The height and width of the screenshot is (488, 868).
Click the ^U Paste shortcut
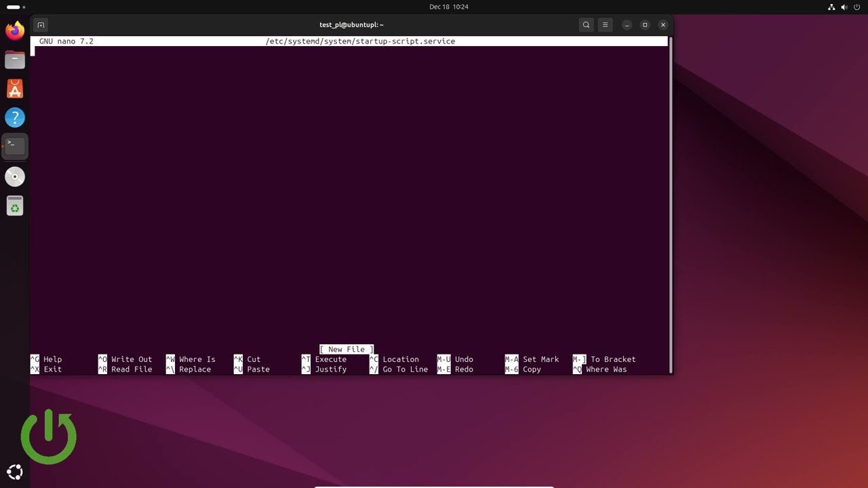click(252, 369)
